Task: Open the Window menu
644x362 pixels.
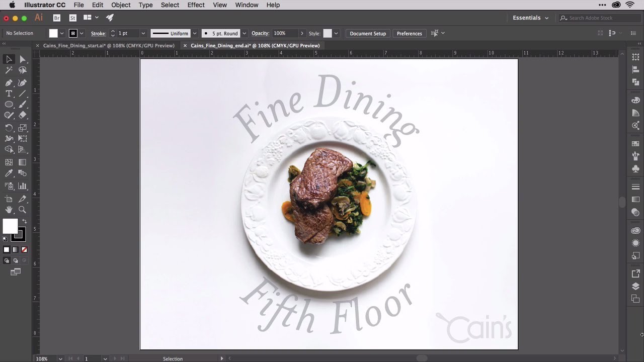Action: (247, 5)
